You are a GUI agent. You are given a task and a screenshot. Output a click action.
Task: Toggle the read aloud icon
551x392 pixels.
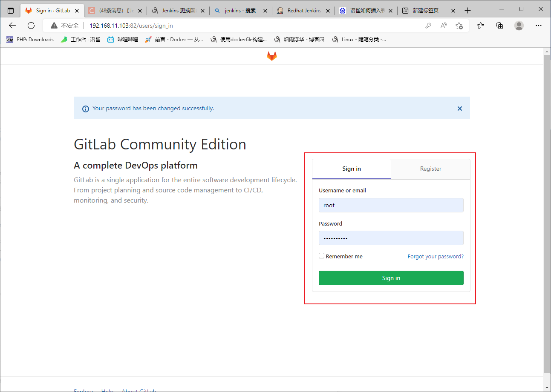pyautogui.click(x=444, y=26)
